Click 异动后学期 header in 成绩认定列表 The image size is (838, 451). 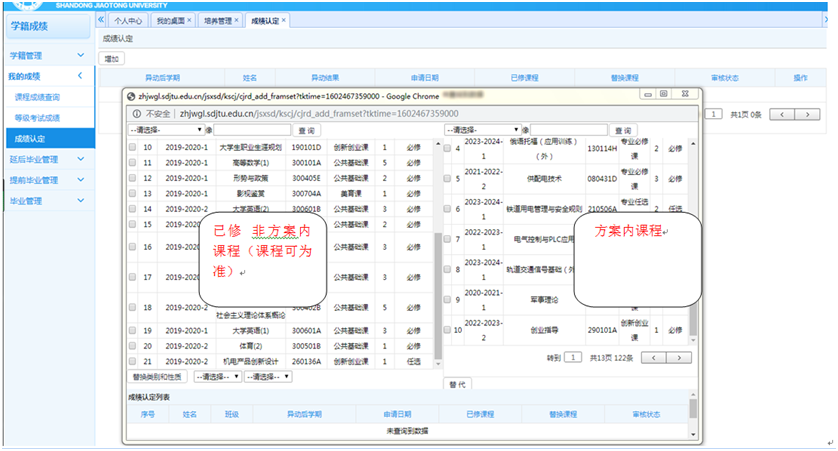pyautogui.click(x=304, y=414)
